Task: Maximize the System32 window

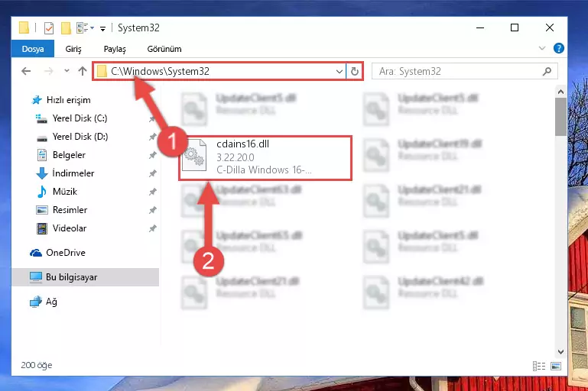Action: pyautogui.click(x=515, y=27)
